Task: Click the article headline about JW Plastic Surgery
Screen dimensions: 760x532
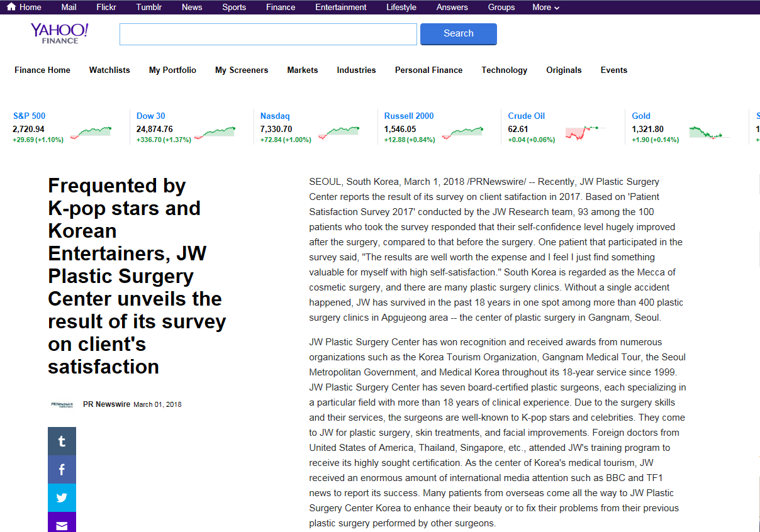Action: click(x=137, y=276)
